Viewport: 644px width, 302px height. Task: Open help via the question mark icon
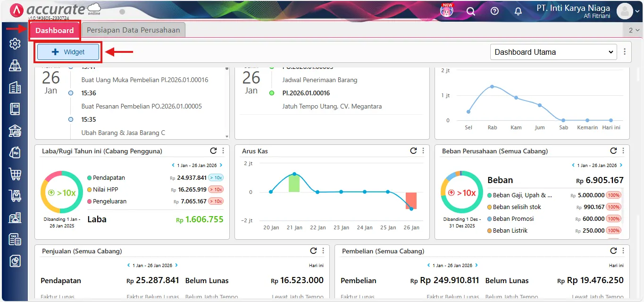pyautogui.click(x=494, y=11)
